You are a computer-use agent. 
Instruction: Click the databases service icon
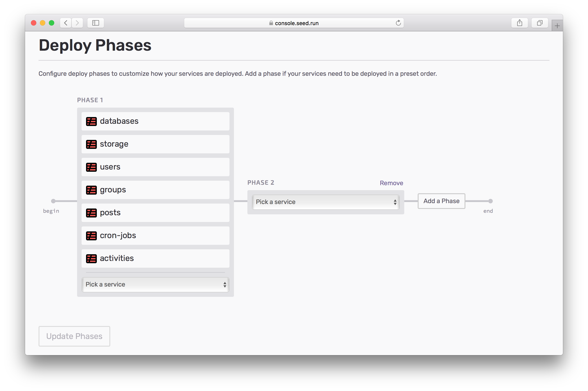91,122
